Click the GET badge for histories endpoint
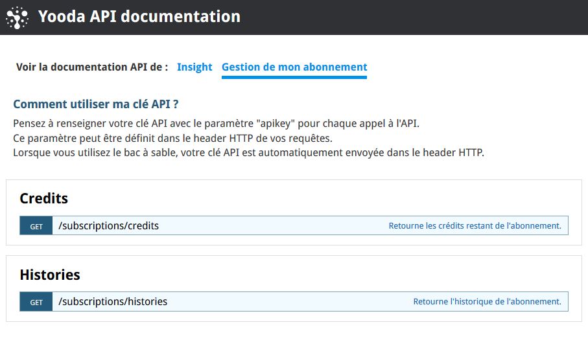The height and width of the screenshot is (364, 588). [36, 302]
